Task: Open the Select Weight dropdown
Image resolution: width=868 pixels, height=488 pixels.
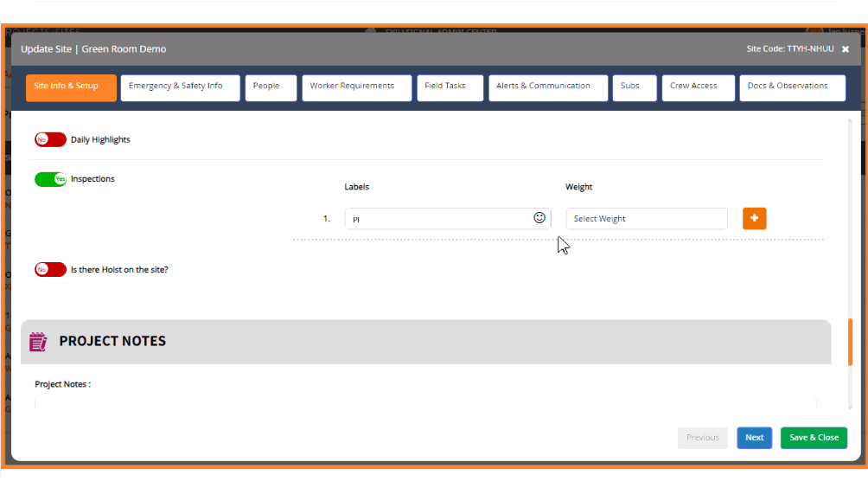Action: pos(646,218)
